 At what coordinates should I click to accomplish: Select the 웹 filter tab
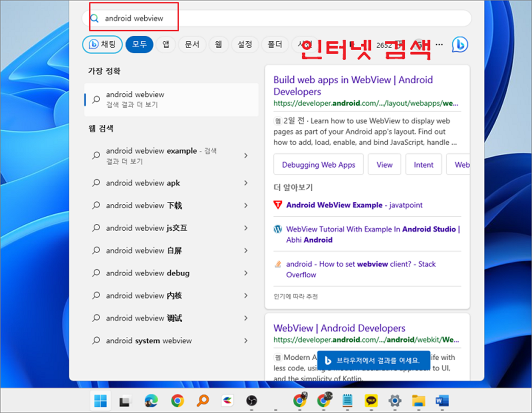point(218,44)
